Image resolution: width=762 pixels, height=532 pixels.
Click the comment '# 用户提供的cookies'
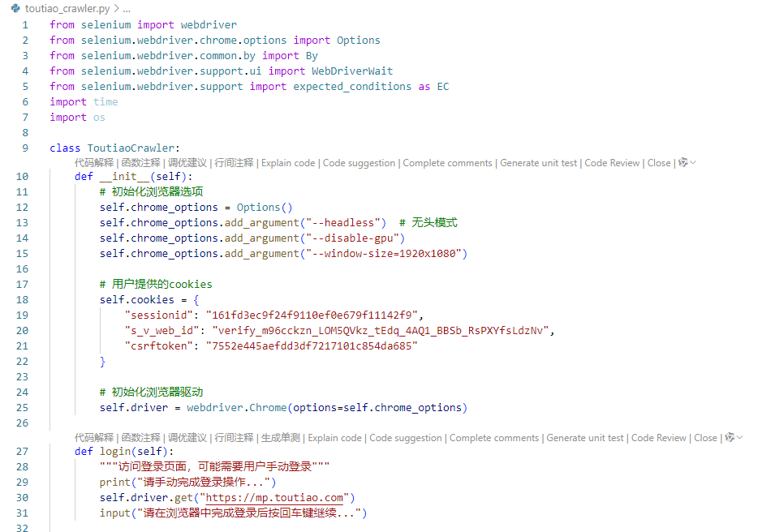pos(156,284)
